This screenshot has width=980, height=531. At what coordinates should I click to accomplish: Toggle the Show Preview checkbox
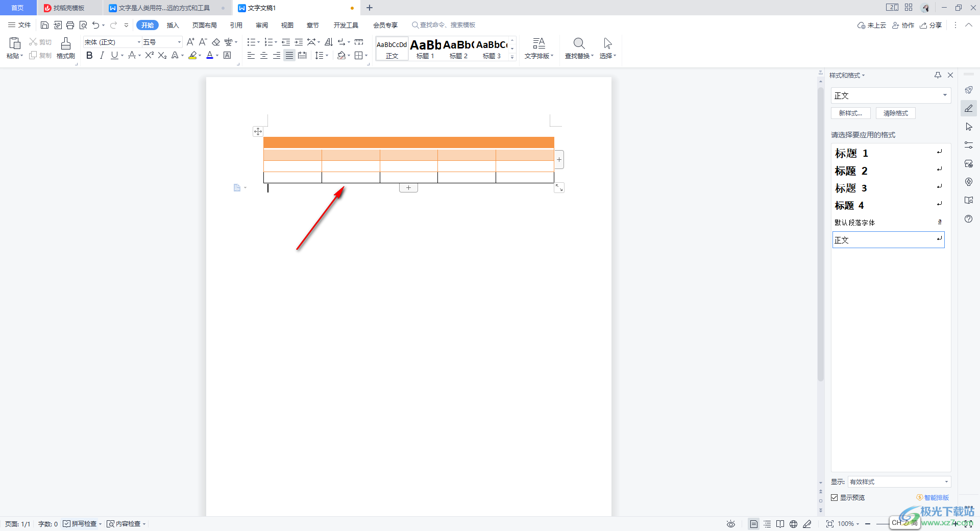click(x=835, y=497)
